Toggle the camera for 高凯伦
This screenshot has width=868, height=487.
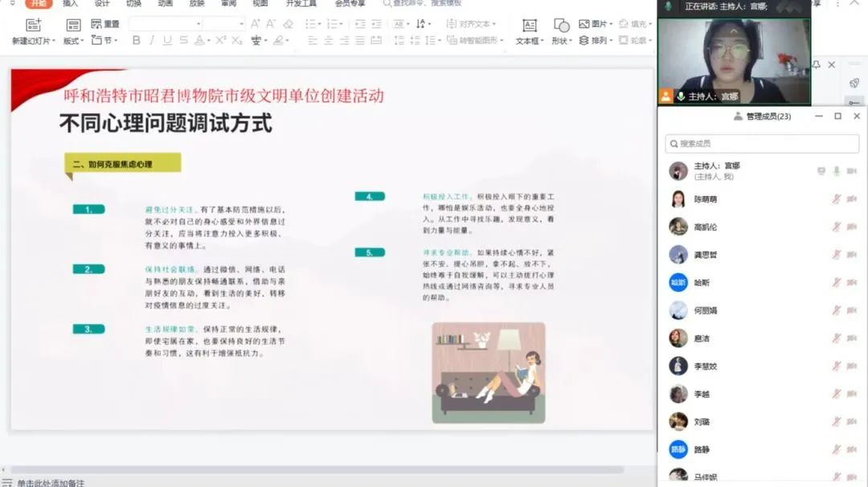(852, 227)
